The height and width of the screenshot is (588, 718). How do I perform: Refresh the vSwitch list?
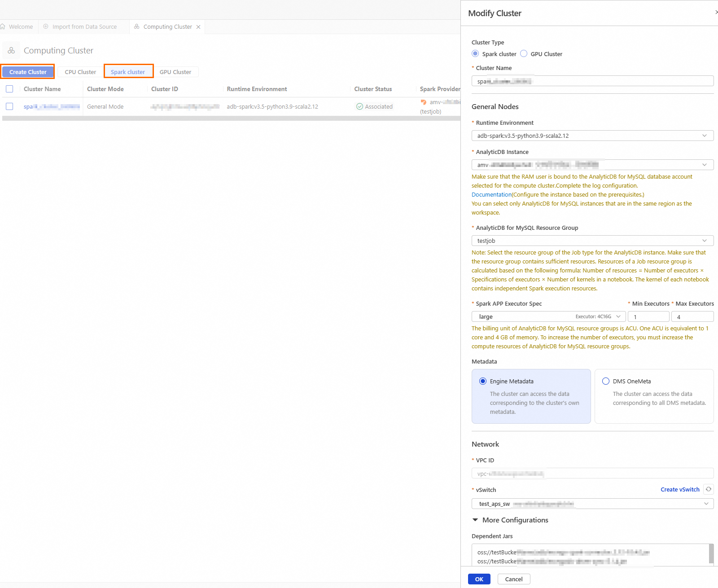pyautogui.click(x=709, y=489)
